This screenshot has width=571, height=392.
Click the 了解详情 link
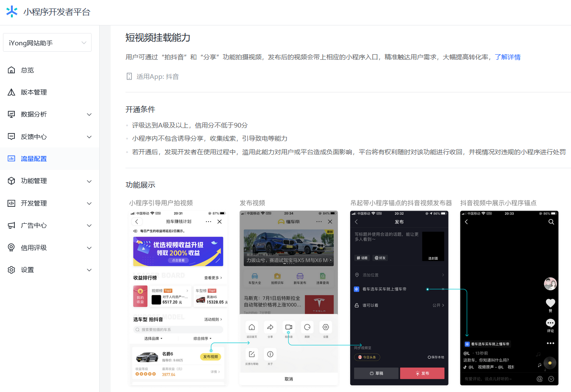(x=507, y=57)
